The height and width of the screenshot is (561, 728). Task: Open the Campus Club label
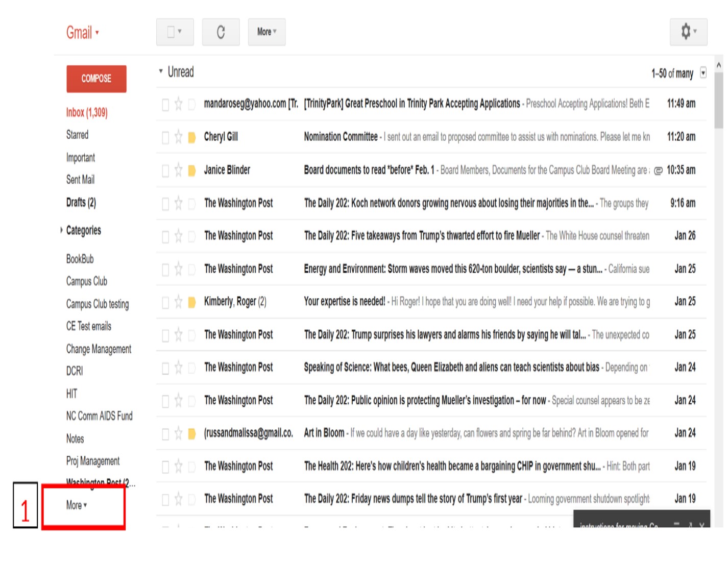pyautogui.click(x=87, y=281)
